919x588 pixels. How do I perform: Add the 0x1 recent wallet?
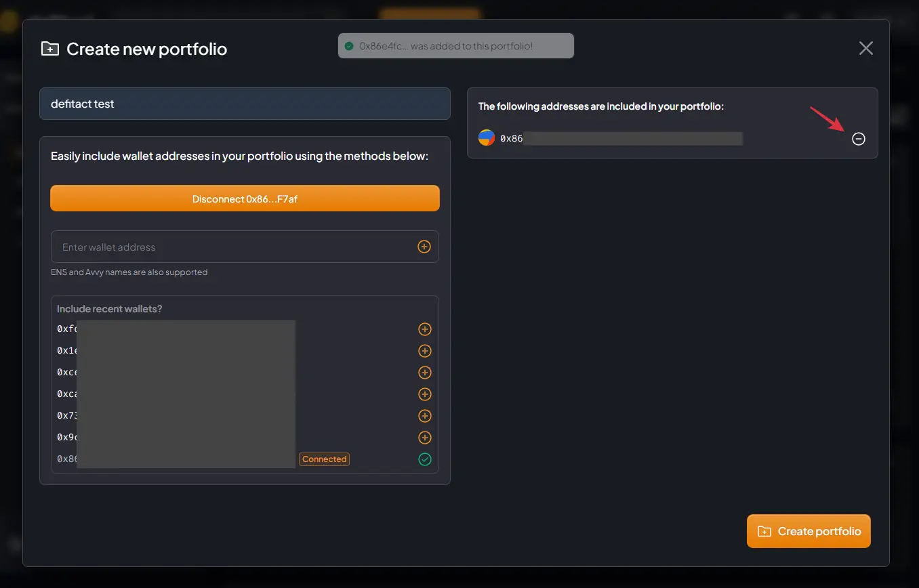424,351
